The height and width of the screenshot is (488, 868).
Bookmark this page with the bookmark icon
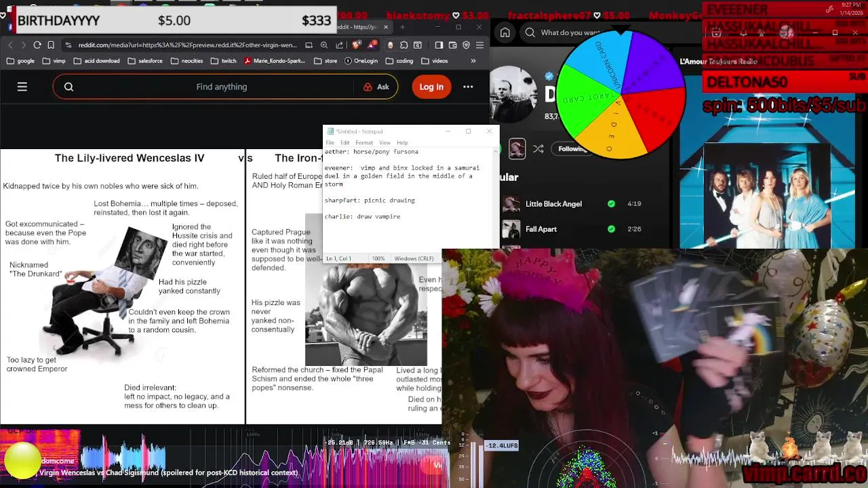(x=51, y=45)
